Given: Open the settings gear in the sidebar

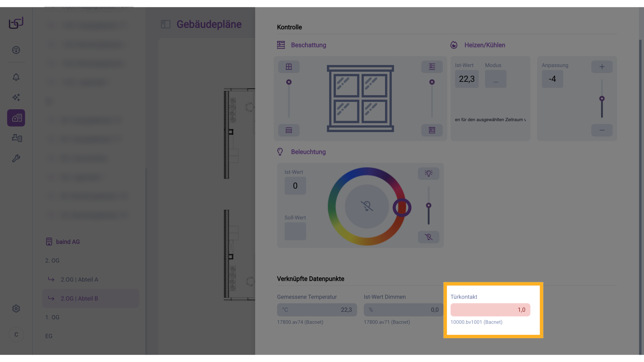Looking at the screenshot, I should click(16, 308).
